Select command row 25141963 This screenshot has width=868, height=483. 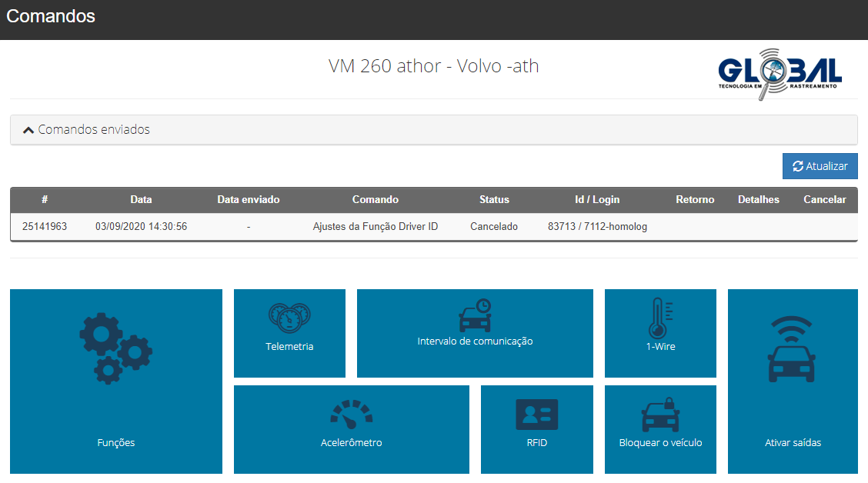pyautogui.click(x=45, y=227)
